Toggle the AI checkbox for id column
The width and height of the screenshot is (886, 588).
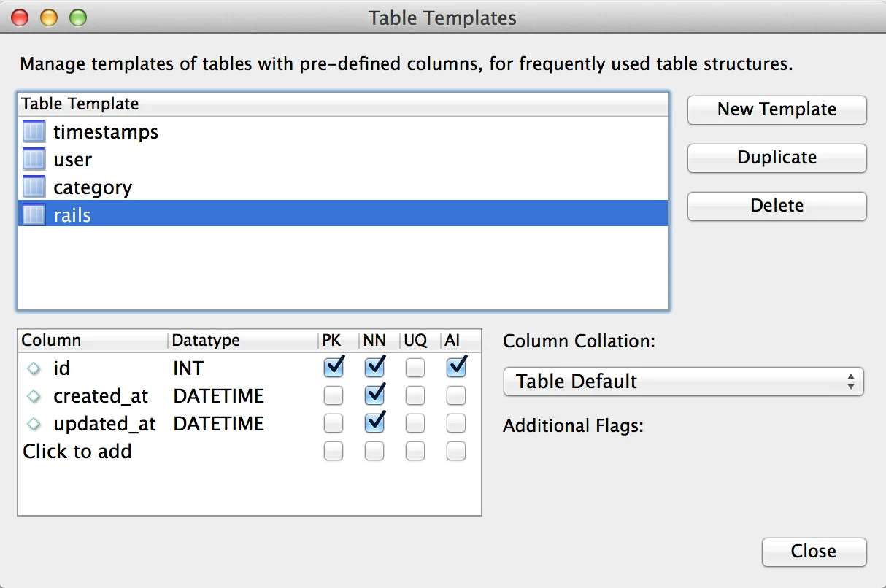point(456,368)
